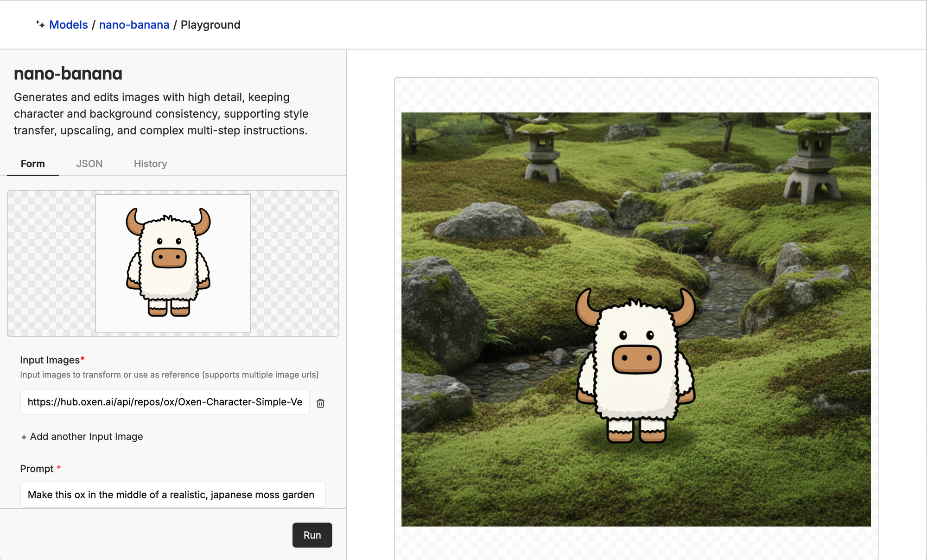The height and width of the screenshot is (560, 927).
Task: Click Add another Input Image text
Action: point(86,437)
